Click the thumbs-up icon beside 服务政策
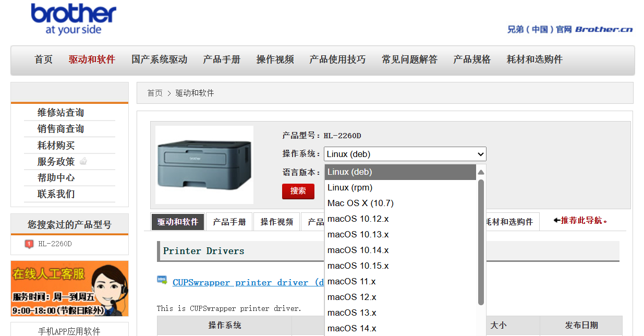The width and height of the screenshot is (644, 336). click(x=83, y=161)
